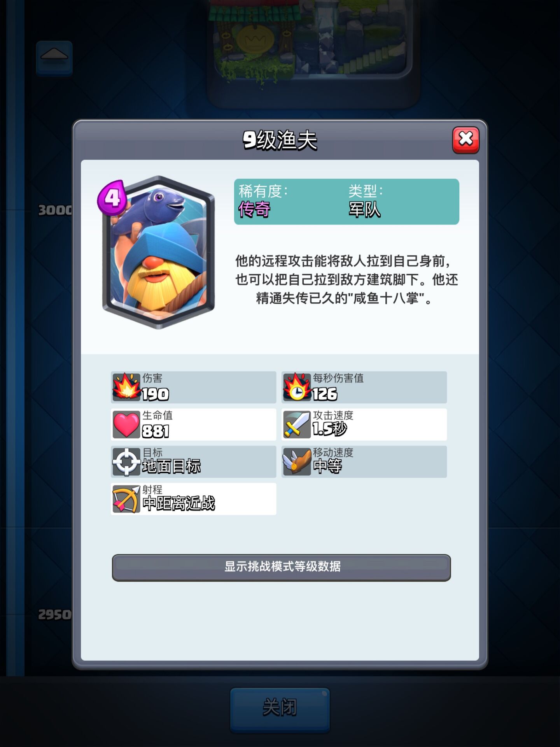Tap the Fisherman card artwork
The width and height of the screenshot is (560, 747).
pyautogui.click(x=159, y=252)
